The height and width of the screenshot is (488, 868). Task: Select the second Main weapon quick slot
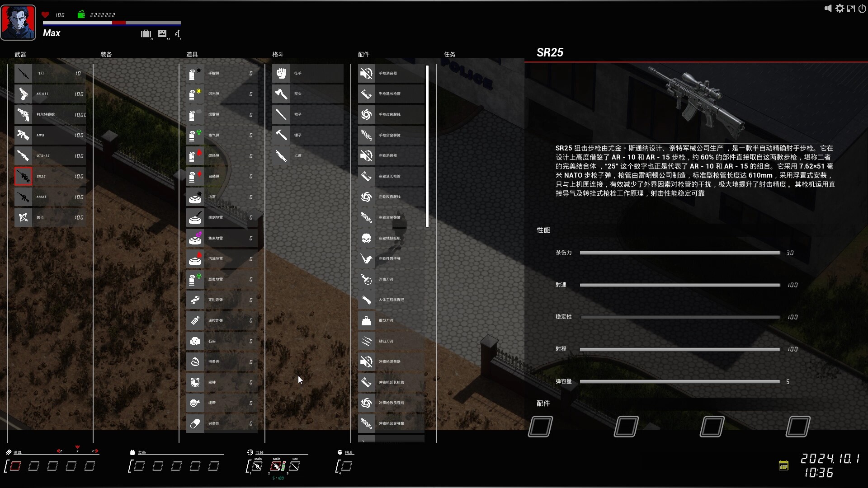pos(276,466)
